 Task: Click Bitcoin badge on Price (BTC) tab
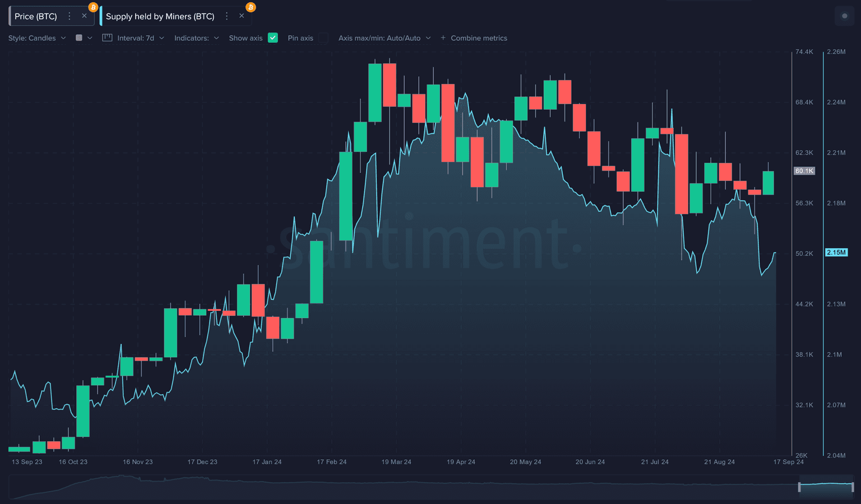(93, 7)
